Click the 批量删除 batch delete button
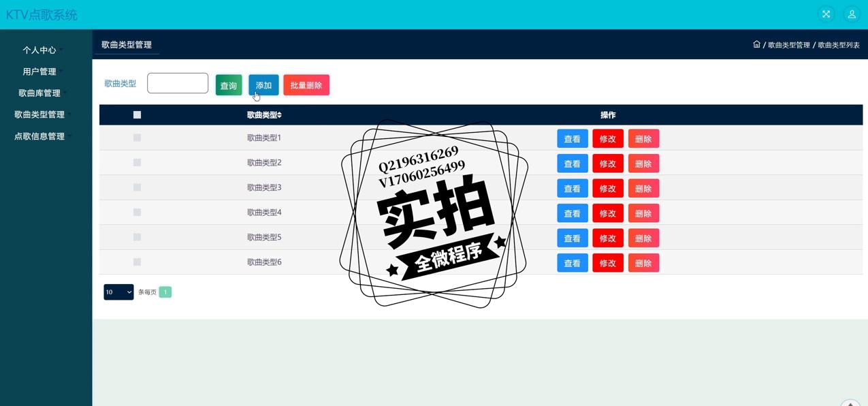This screenshot has width=868, height=406. (x=306, y=85)
